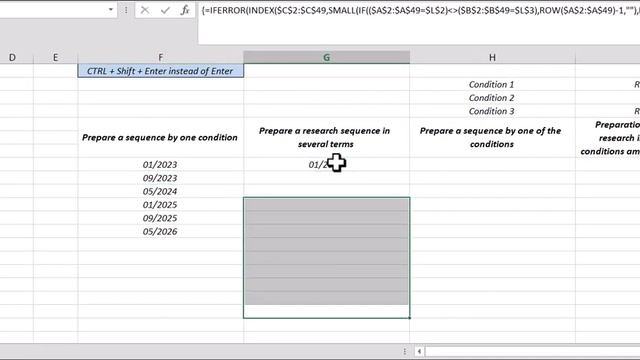Viewport: 640px width, 360px height.
Task: Select the 'Condition 1' cell
Action: tap(492, 84)
